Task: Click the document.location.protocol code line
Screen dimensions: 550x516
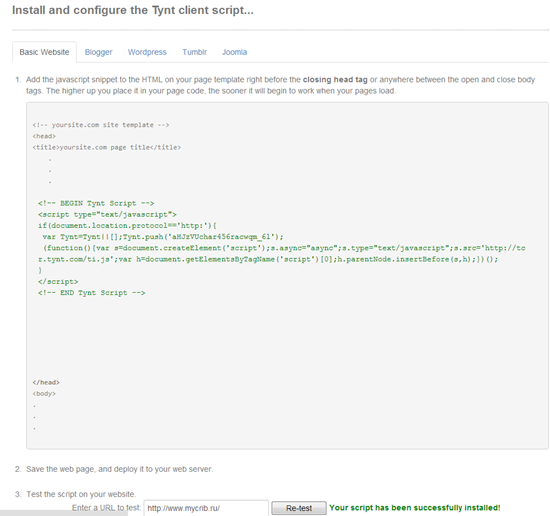Action: tap(128, 226)
